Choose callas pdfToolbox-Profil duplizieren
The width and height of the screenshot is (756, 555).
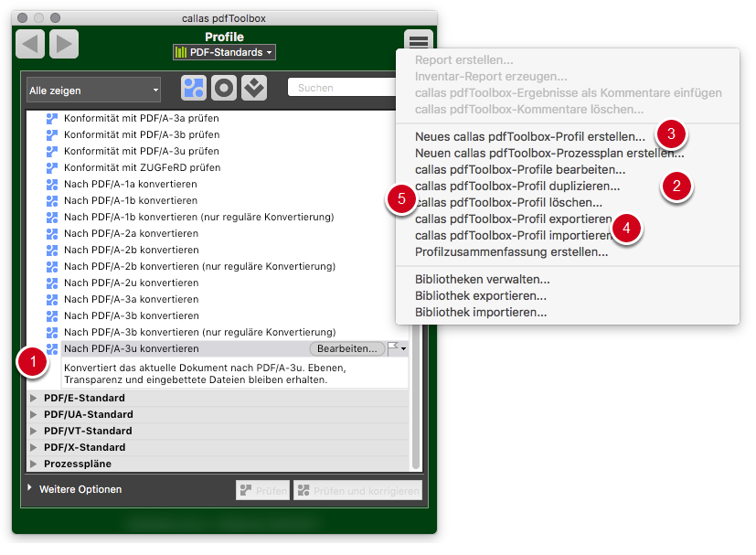click(517, 187)
